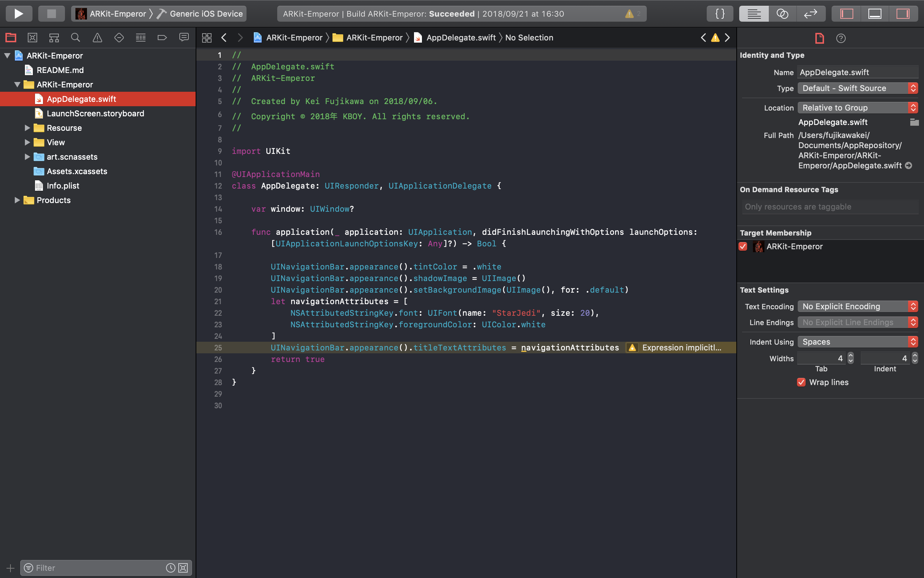The height and width of the screenshot is (578, 924).
Task: Stop the running task
Action: [51, 14]
